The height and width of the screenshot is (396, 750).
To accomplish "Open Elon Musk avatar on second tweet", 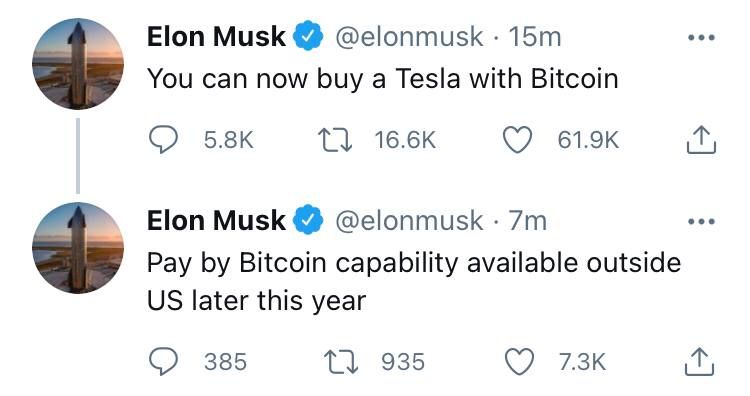I will (78, 248).
